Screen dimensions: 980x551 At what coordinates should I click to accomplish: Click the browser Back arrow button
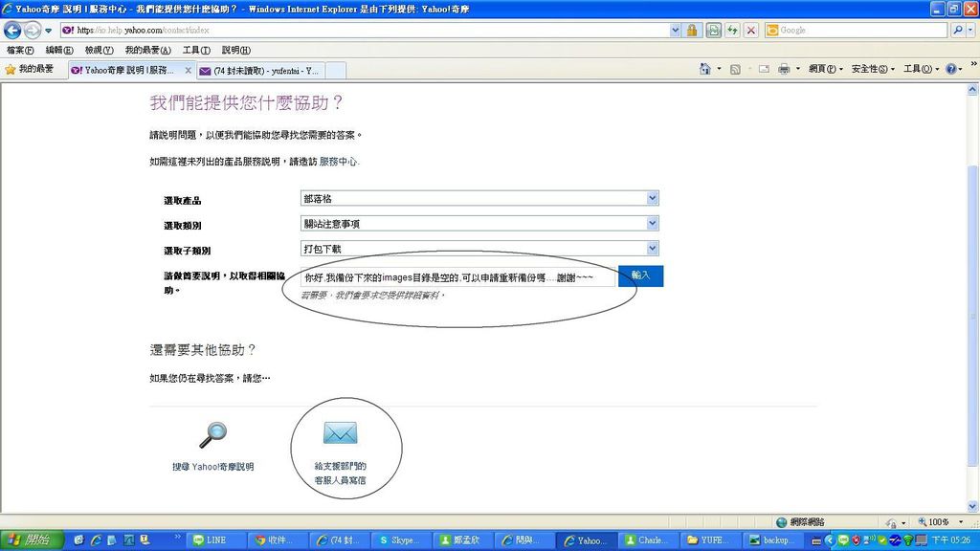tap(12, 30)
